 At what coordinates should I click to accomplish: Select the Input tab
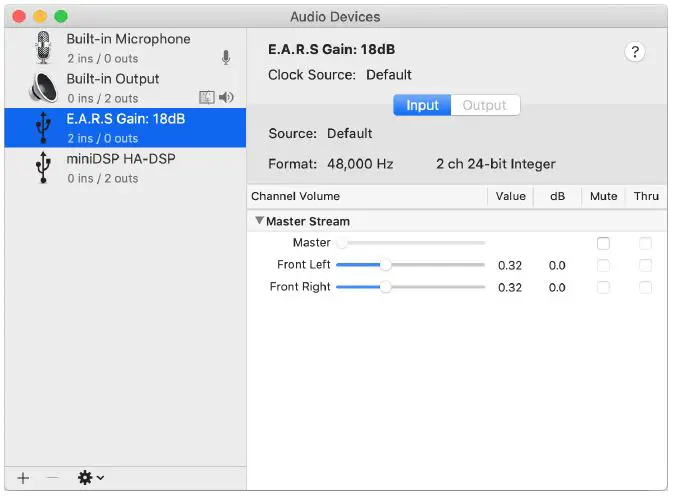coord(422,105)
